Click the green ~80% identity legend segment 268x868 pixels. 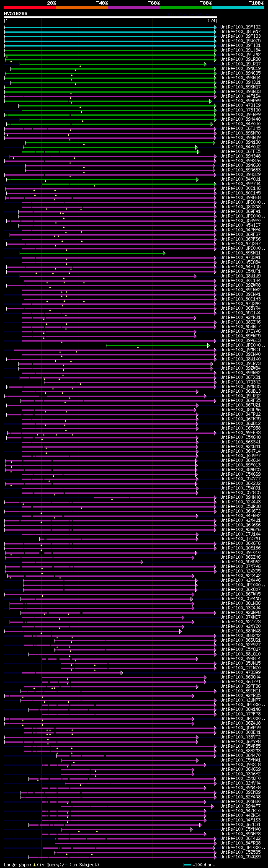click(186, 8)
